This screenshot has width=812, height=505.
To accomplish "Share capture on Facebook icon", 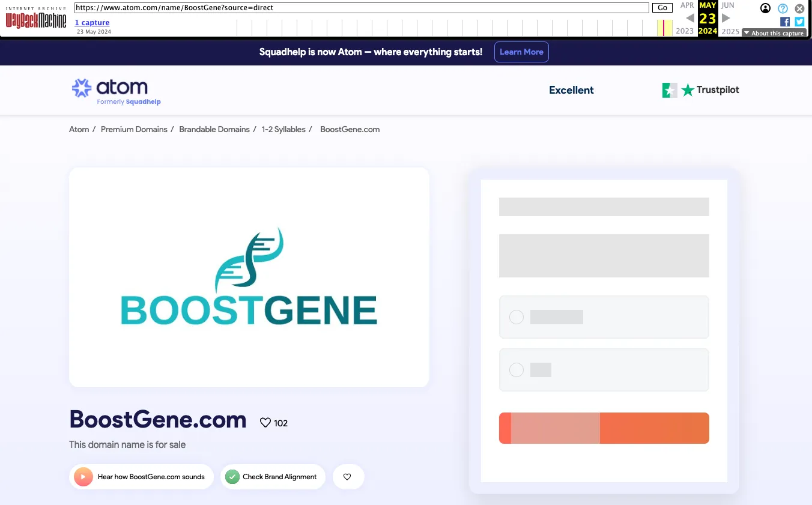I will click(x=785, y=22).
